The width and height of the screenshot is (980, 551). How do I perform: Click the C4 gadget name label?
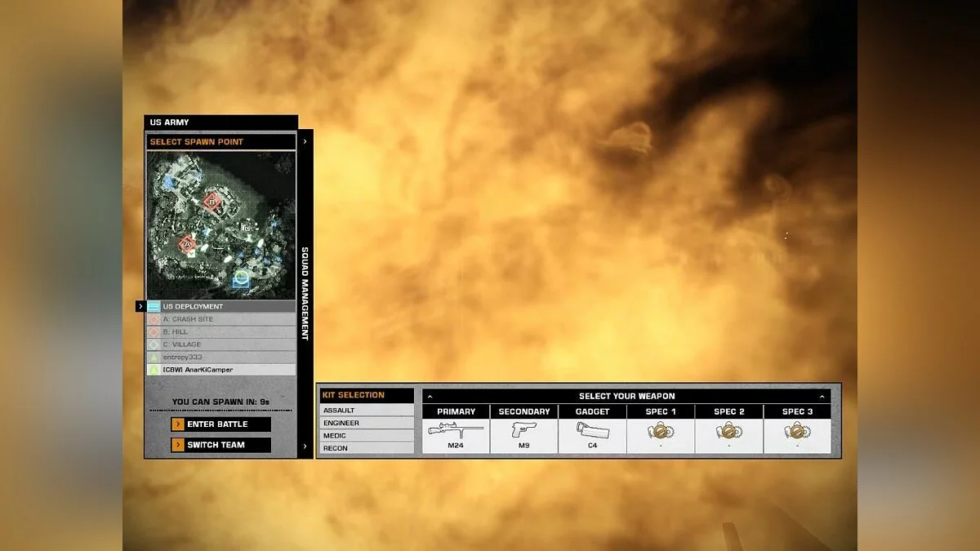tap(592, 446)
